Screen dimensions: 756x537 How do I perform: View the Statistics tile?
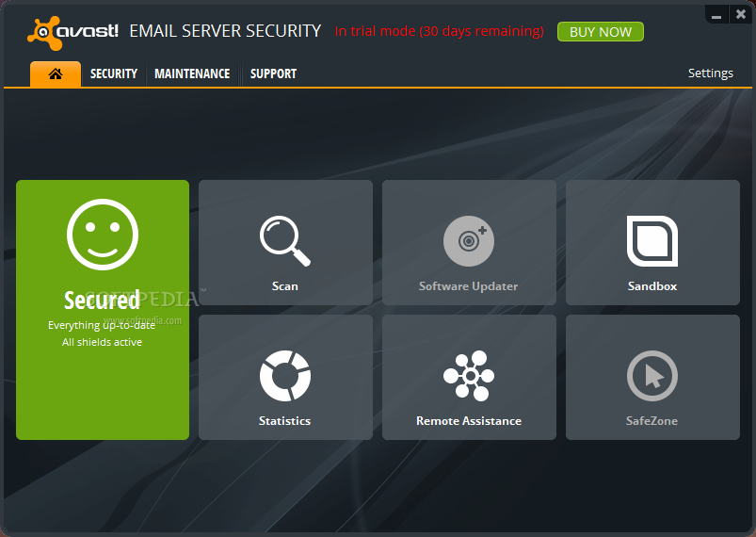point(285,377)
